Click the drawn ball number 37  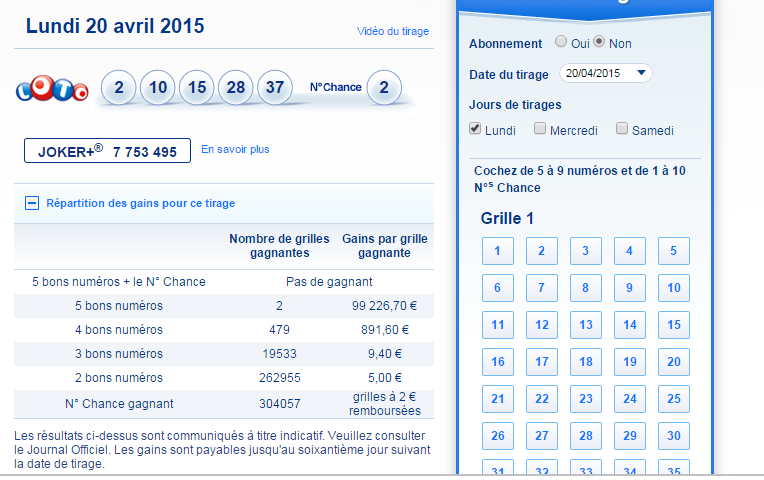coord(275,88)
